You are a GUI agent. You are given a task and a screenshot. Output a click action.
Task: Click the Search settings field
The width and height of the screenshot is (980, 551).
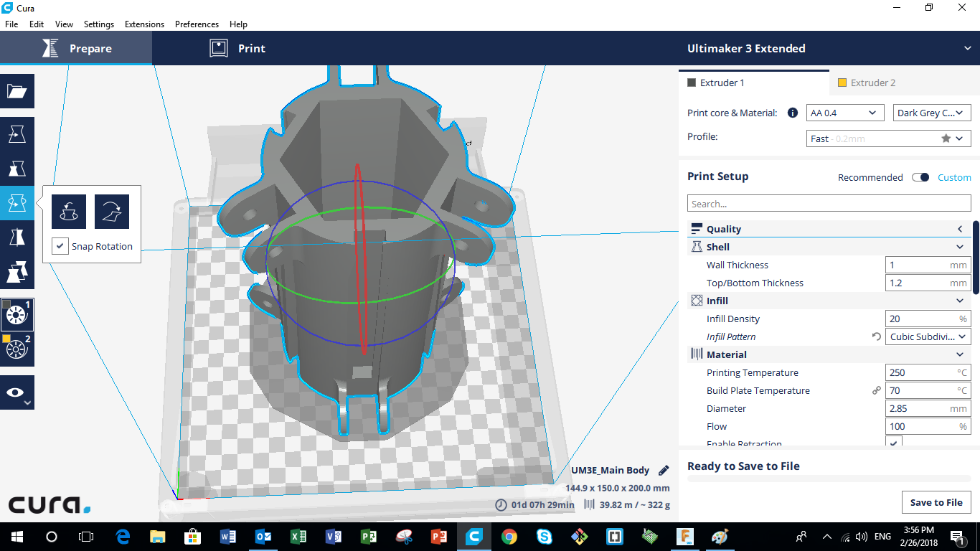pos(829,204)
